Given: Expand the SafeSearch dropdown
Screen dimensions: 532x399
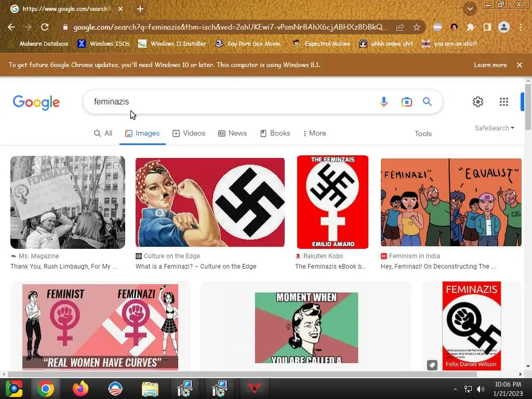Looking at the screenshot, I should pyautogui.click(x=495, y=128).
